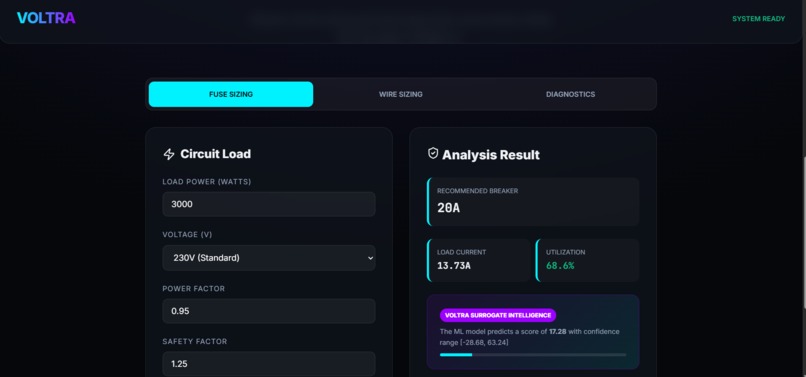
Task: Click the Recommended Breaker 20A value
Action: point(448,208)
